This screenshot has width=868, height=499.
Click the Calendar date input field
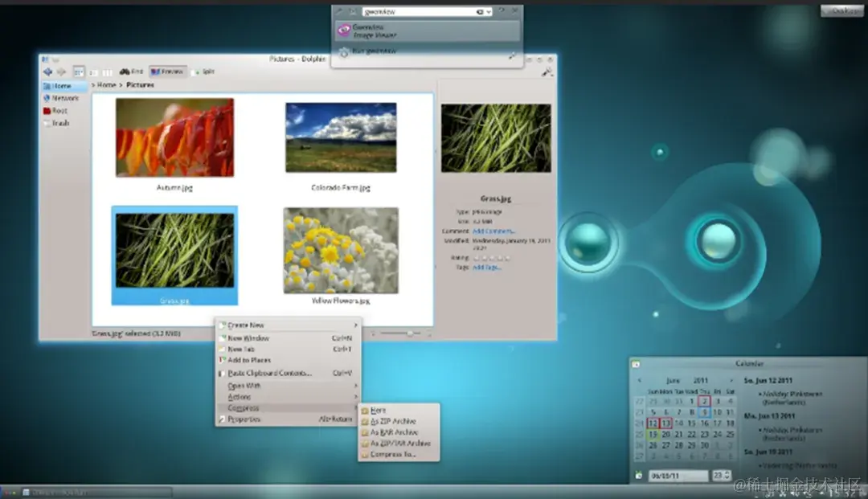coord(678,476)
